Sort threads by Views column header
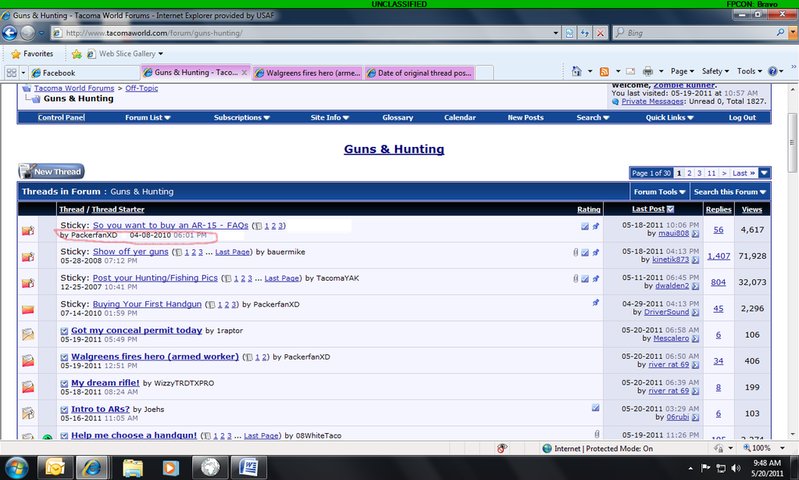799x480 pixels. 752,209
